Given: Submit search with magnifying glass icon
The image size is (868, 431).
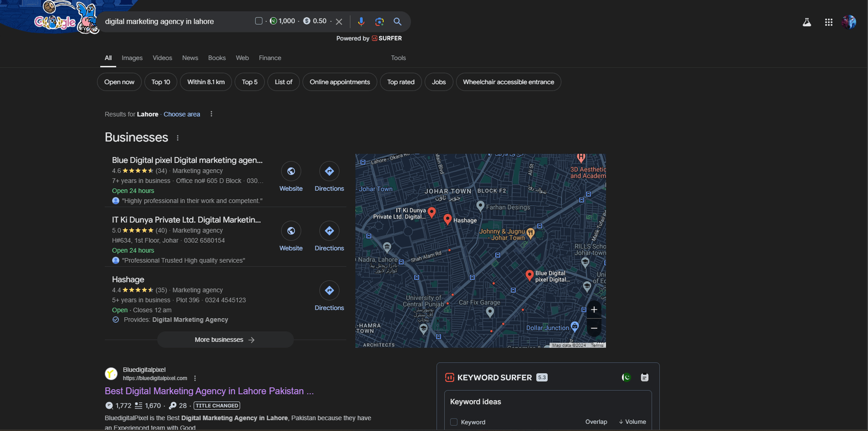Looking at the screenshot, I should pyautogui.click(x=398, y=22).
